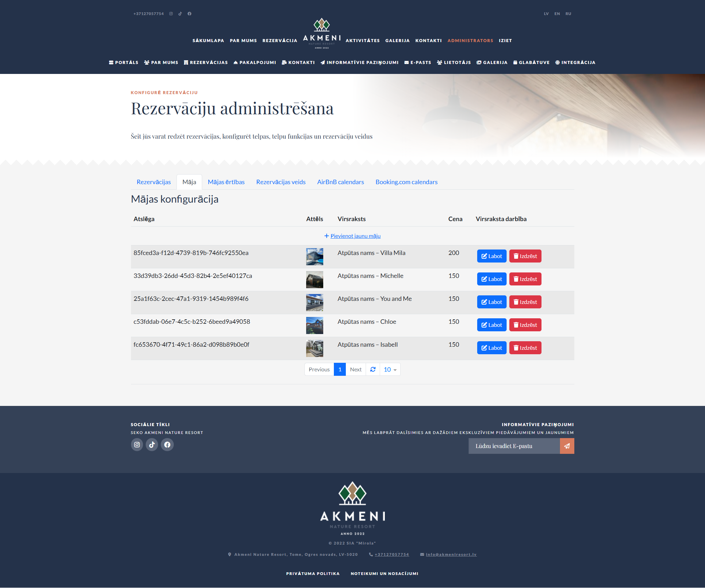
Task: Click Labot for Villa Mila
Action: tap(492, 256)
